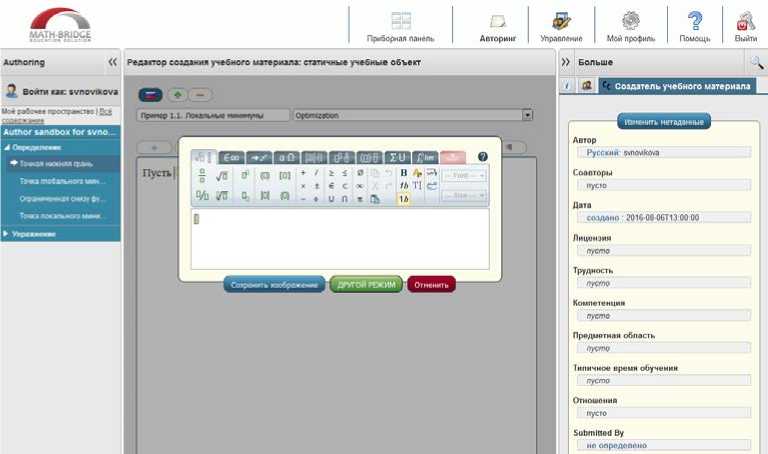The image size is (768, 454).
Task: Expand the Упражнение tree section
Action: coord(6,234)
